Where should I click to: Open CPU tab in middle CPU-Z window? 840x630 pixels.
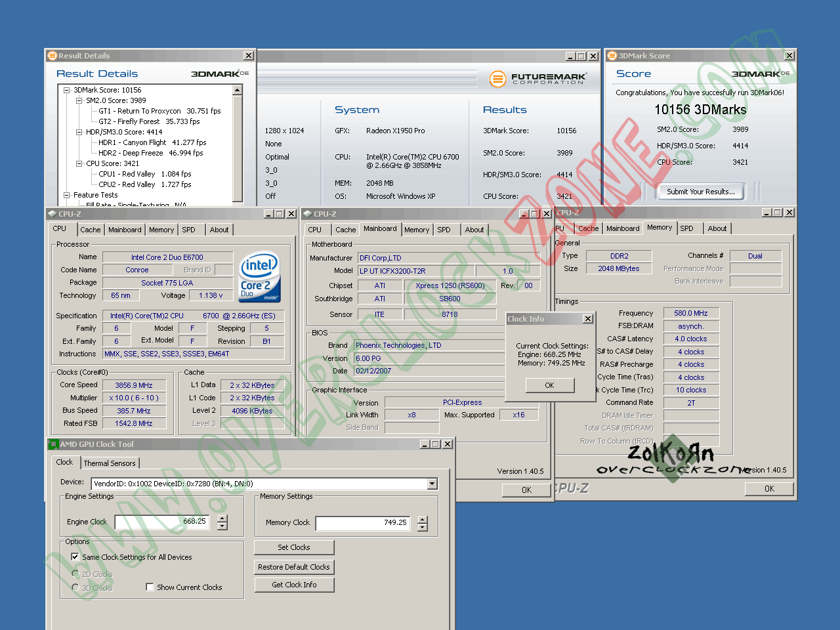point(315,230)
